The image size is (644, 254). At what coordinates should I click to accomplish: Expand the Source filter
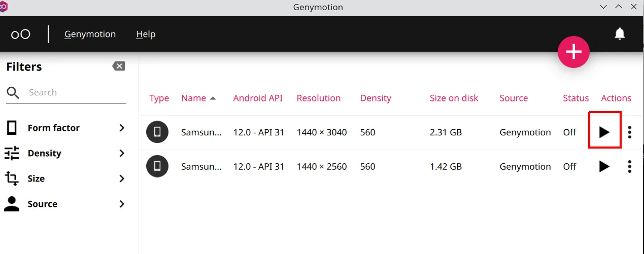pyautogui.click(x=65, y=204)
